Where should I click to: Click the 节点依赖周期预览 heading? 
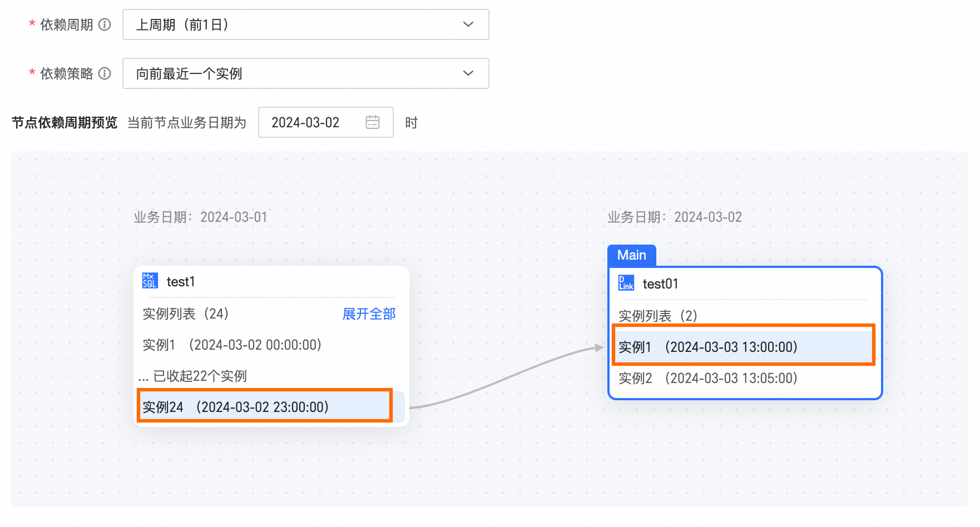[65, 122]
